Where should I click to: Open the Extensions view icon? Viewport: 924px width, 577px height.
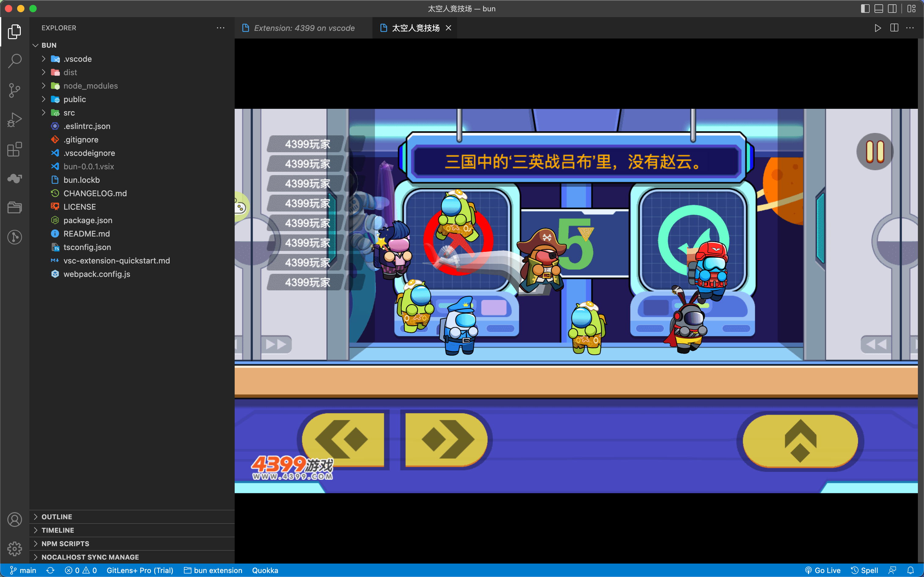coord(14,149)
